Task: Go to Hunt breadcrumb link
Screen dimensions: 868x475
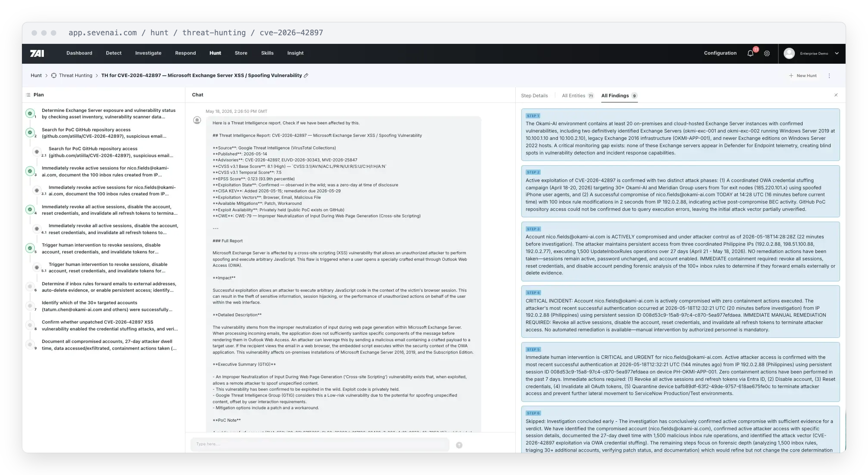Action: coord(36,75)
